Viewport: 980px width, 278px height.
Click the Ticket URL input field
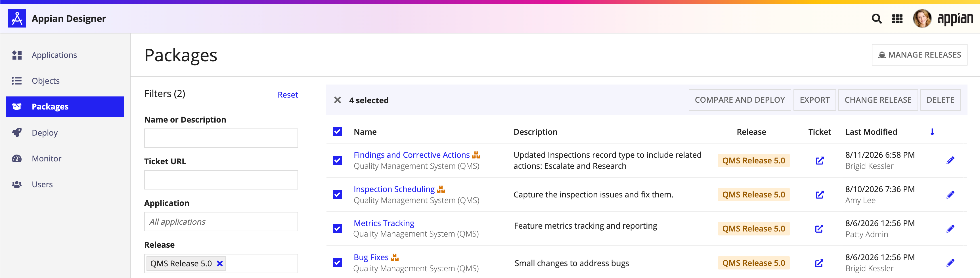(221, 180)
